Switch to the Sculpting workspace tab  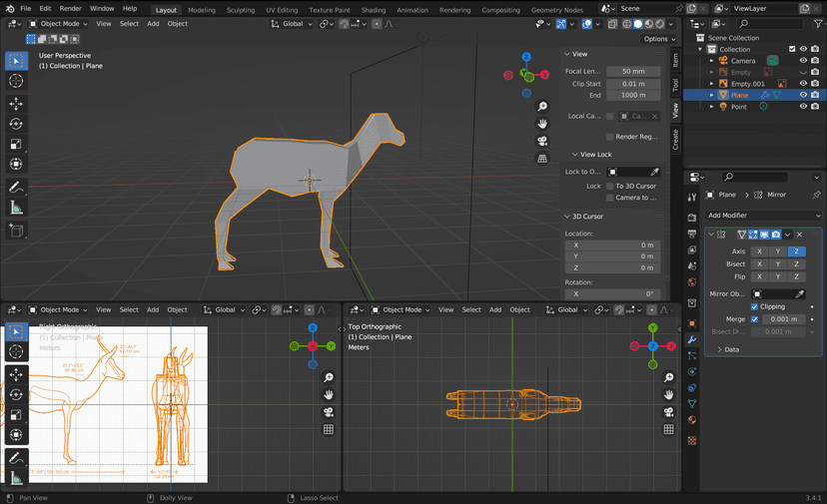241,9
